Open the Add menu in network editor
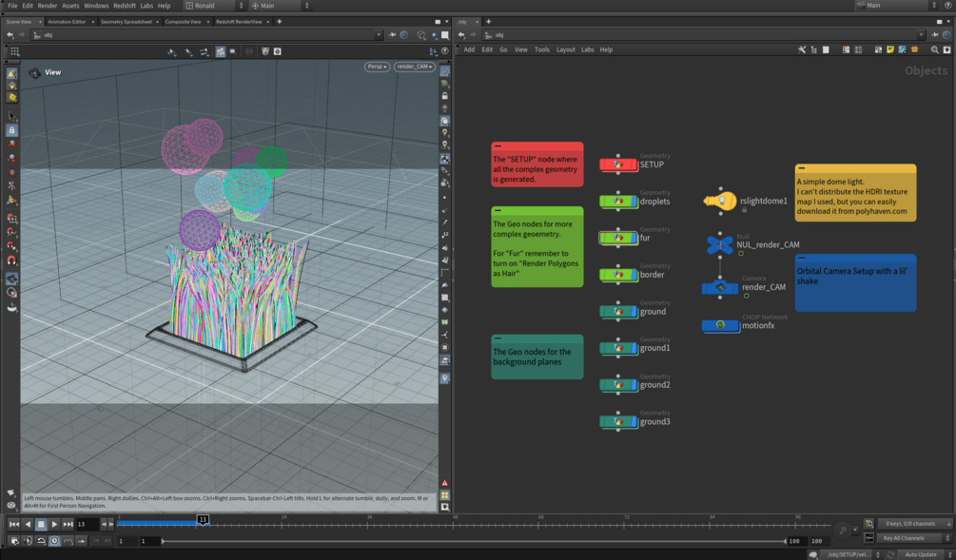 pos(469,50)
